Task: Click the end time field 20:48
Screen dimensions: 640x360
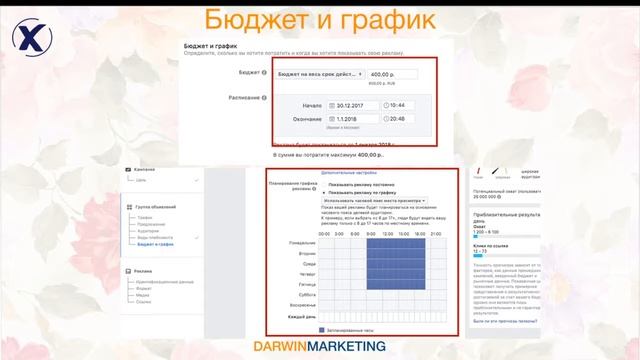Action: (398, 119)
